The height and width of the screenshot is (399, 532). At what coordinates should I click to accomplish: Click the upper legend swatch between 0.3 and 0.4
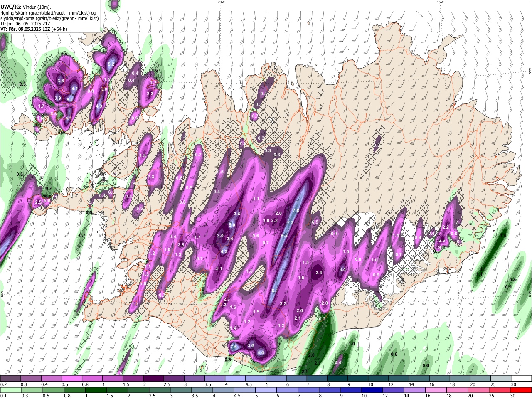pos(31,378)
